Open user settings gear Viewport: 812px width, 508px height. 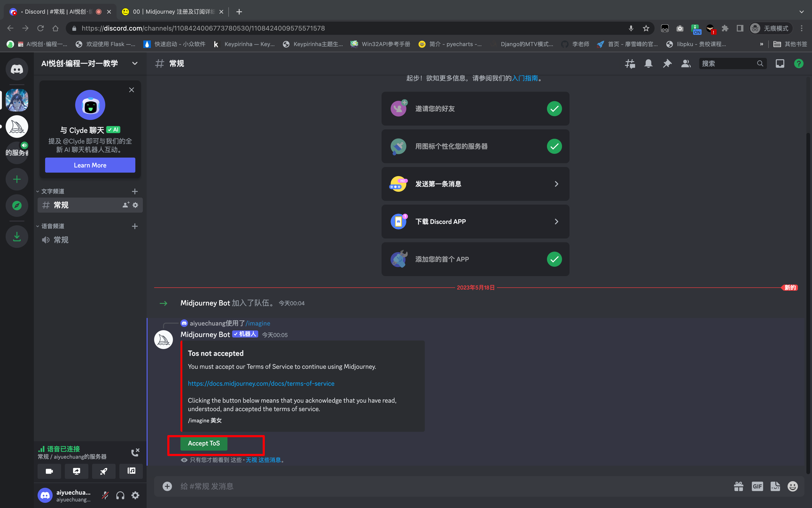click(x=135, y=495)
